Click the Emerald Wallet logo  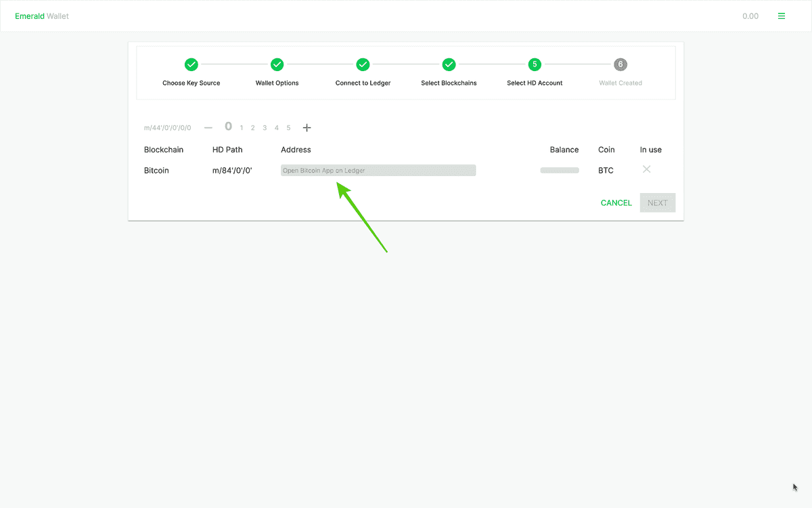click(x=42, y=15)
